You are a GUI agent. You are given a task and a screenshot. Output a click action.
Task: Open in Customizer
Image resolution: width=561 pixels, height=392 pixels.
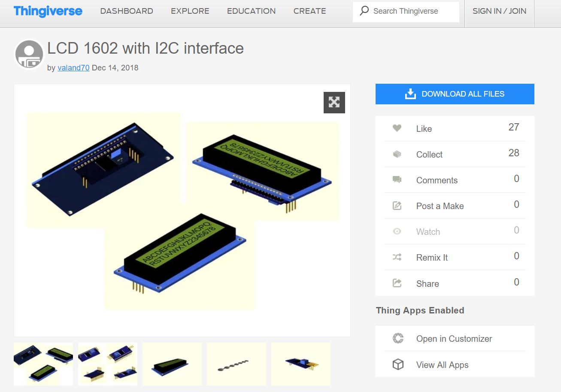tap(454, 339)
